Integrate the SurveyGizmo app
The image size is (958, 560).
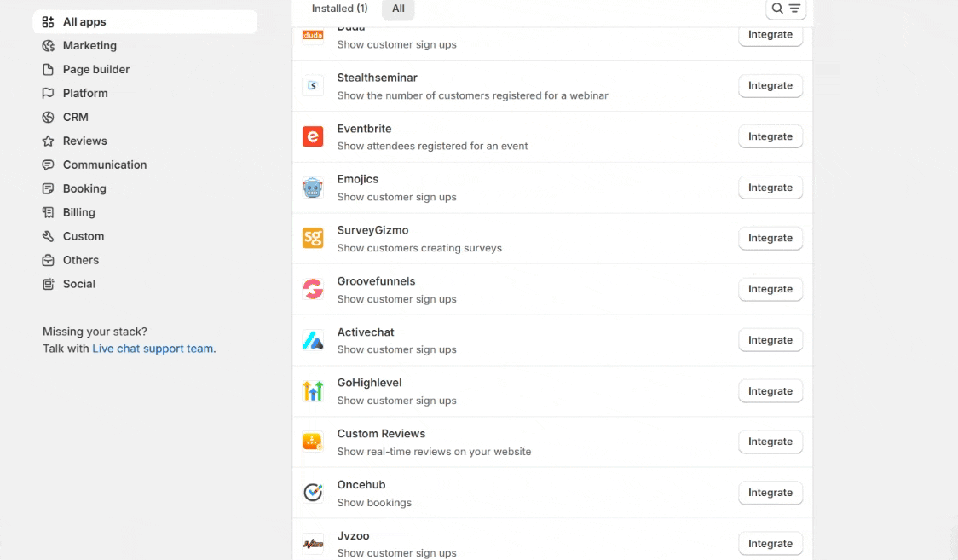[x=770, y=238]
